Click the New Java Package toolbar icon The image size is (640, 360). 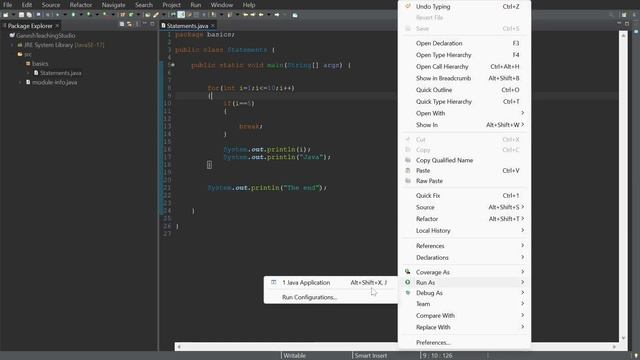[x=122, y=15]
